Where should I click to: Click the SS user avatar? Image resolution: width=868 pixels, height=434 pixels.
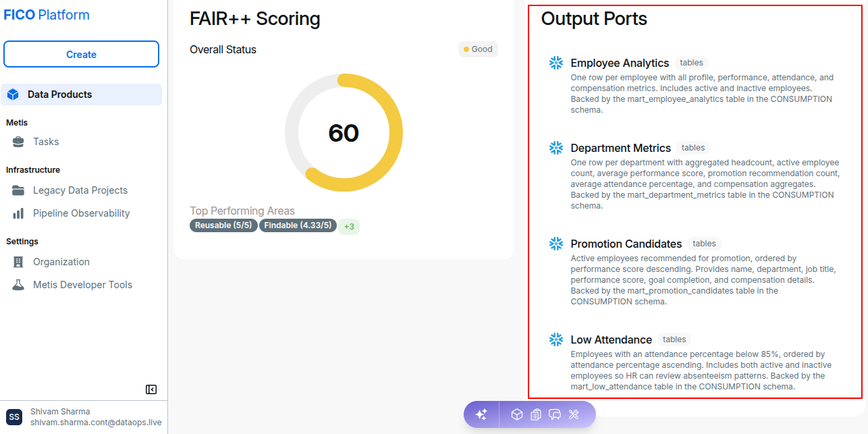(14, 417)
